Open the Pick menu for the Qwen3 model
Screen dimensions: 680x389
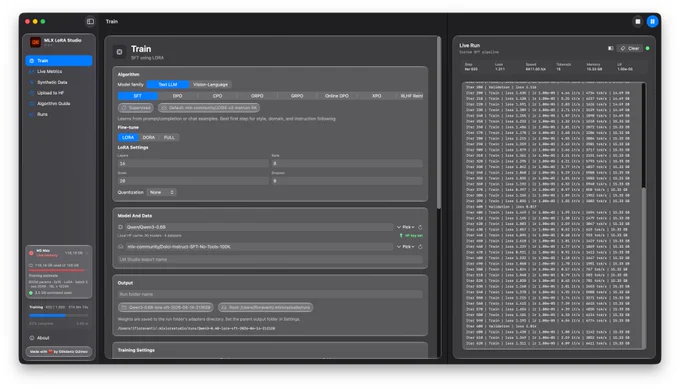click(408, 227)
